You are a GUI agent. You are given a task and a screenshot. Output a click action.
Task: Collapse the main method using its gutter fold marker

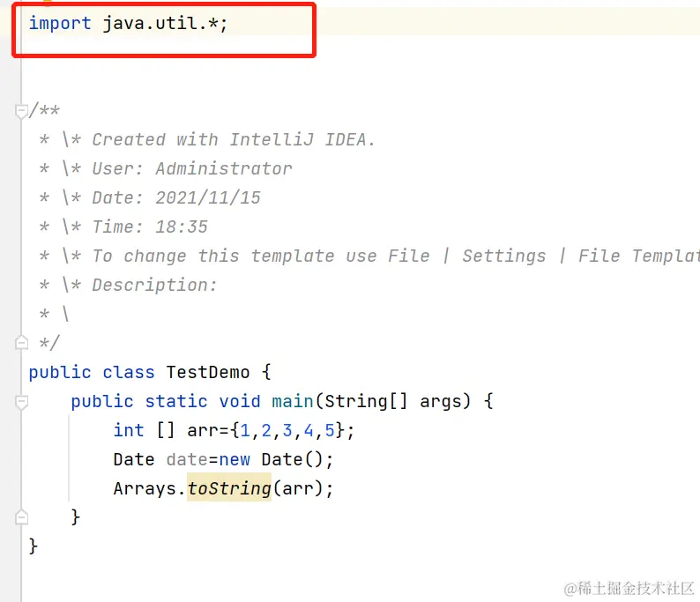[21, 401]
